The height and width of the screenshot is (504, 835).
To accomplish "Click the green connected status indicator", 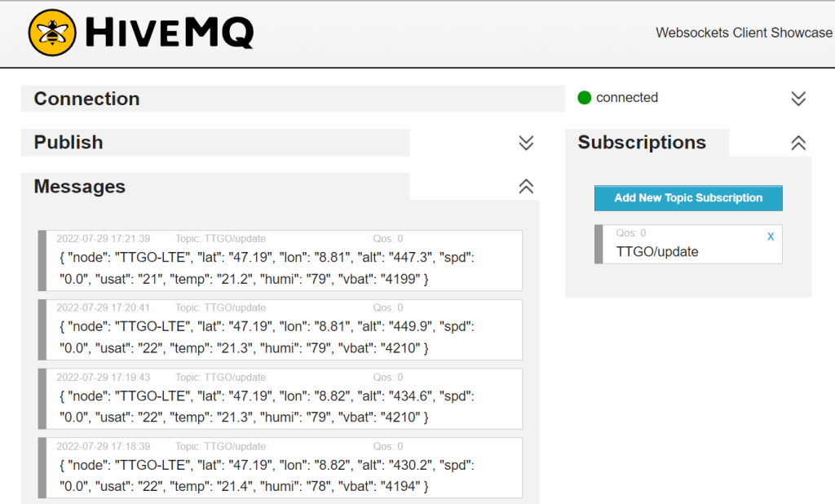I will coord(584,98).
